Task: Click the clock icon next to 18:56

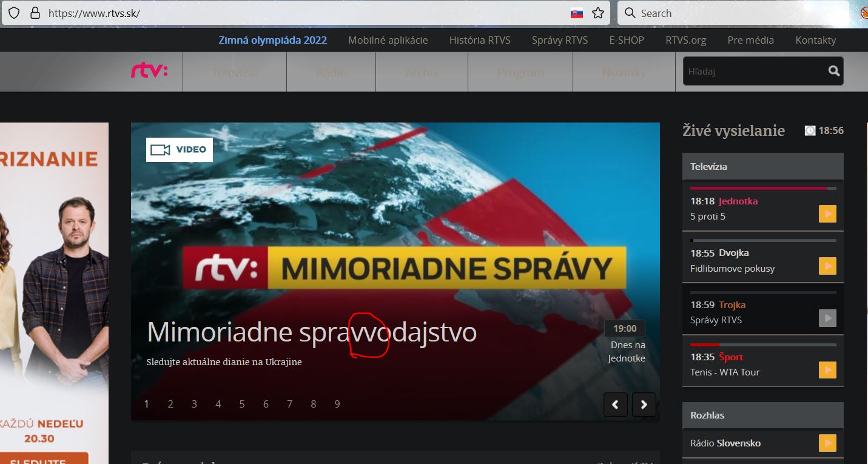Action: pyautogui.click(x=810, y=130)
